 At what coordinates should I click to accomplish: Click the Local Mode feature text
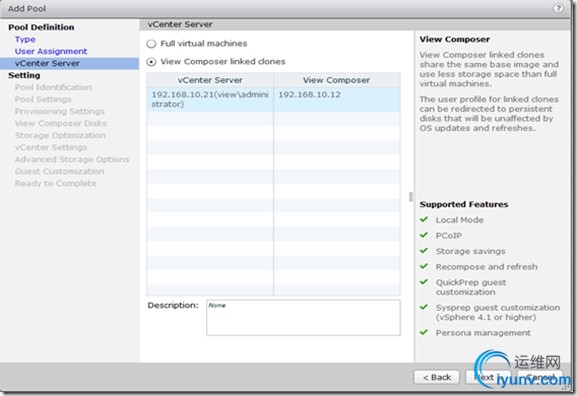[x=460, y=220]
